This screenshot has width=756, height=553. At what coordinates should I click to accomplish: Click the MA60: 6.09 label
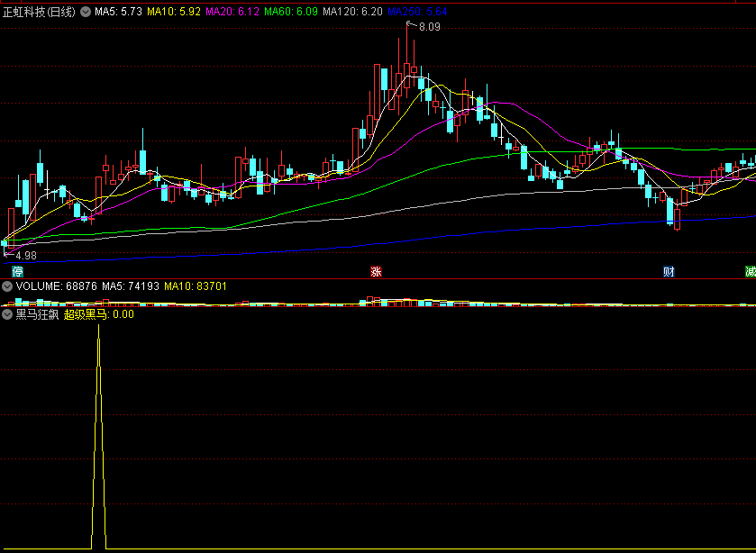pos(291,12)
